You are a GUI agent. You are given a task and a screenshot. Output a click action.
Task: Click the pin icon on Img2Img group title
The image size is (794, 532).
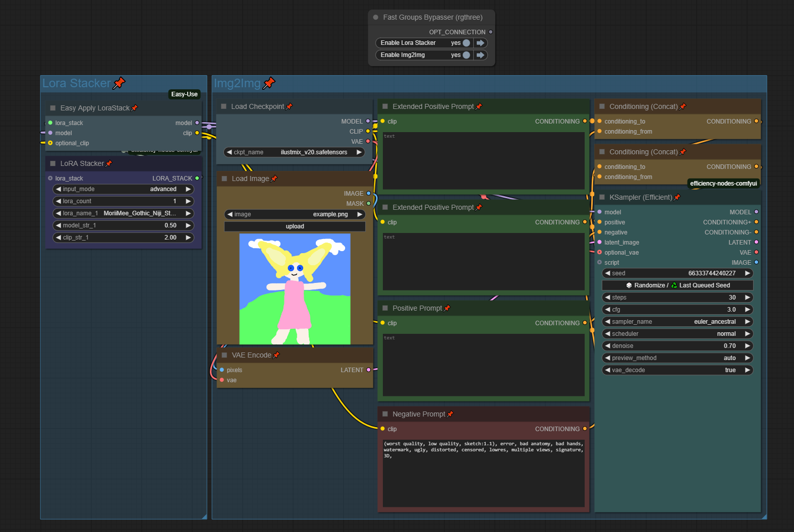pos(269,83)
